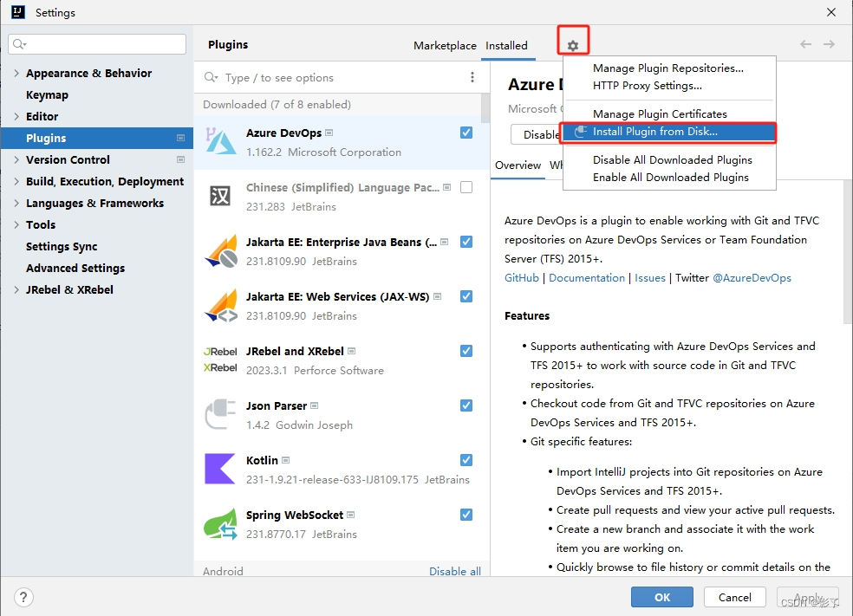Expand the JRebel & XRebel node

tap(16, 289)
